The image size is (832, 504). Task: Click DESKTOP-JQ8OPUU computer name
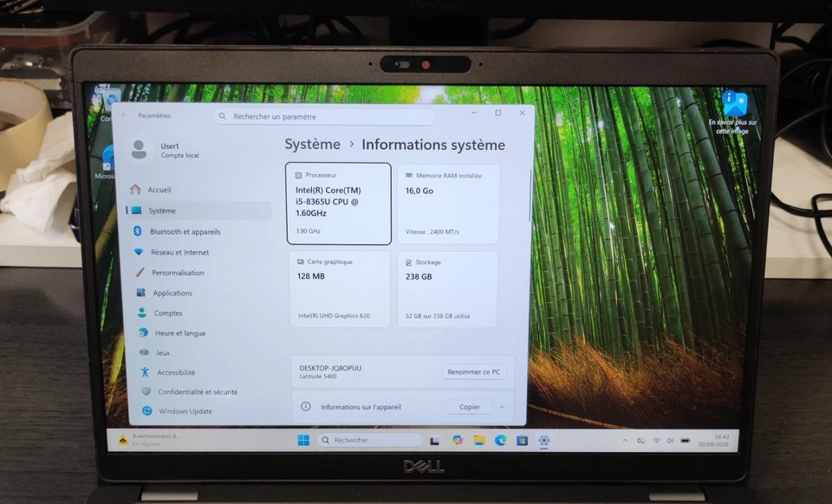point(330,368)
